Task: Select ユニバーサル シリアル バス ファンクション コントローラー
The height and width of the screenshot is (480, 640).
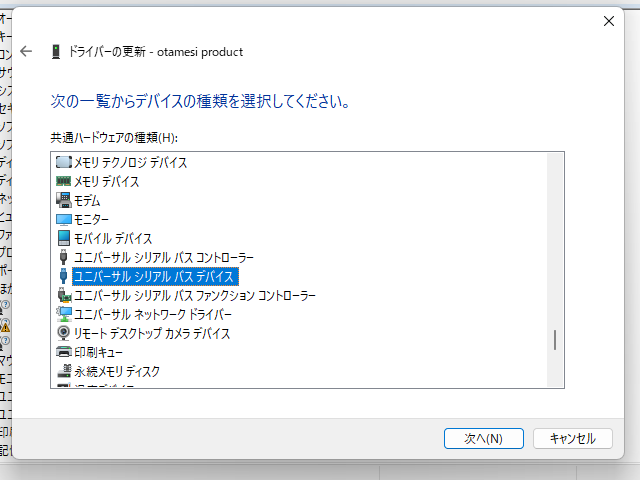Action: [x=194, y=295]
